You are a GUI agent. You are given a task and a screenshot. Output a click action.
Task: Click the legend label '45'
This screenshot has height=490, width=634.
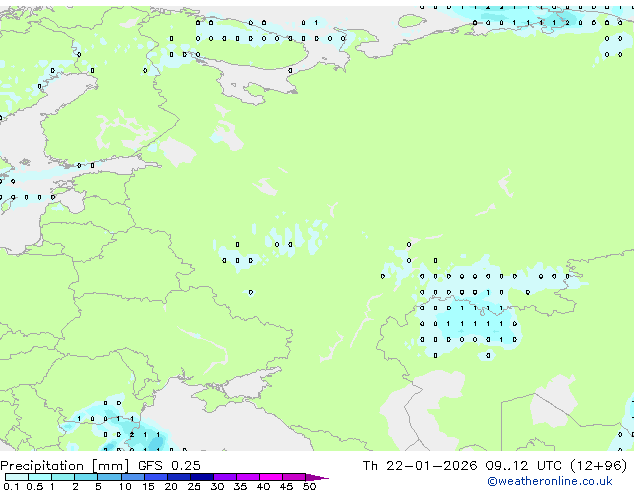[x=286, y=486]
